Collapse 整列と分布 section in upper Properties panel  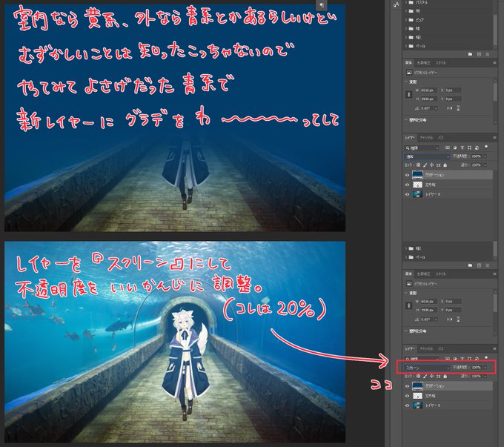click(406, 120)
